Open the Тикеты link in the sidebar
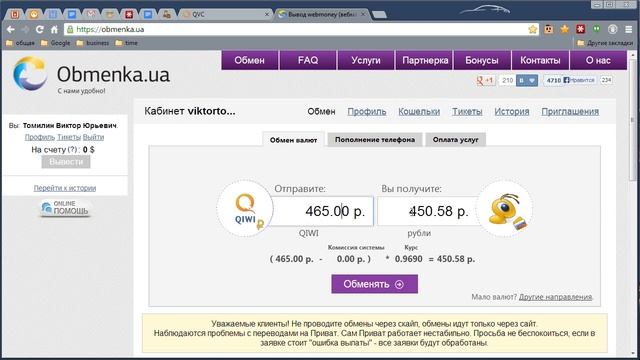 click(69, 137)
